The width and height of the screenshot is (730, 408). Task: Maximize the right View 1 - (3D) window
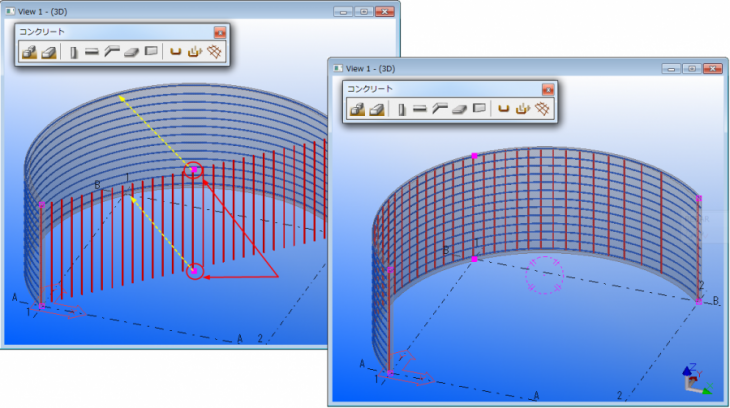(x=690, y=68)
